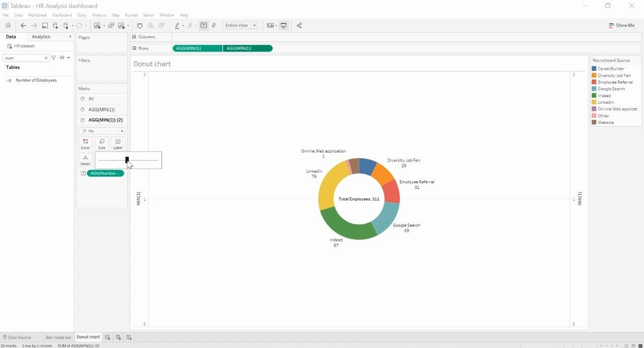
Task: Click the Fix Axes pin icon
Action: coord(214,25)
